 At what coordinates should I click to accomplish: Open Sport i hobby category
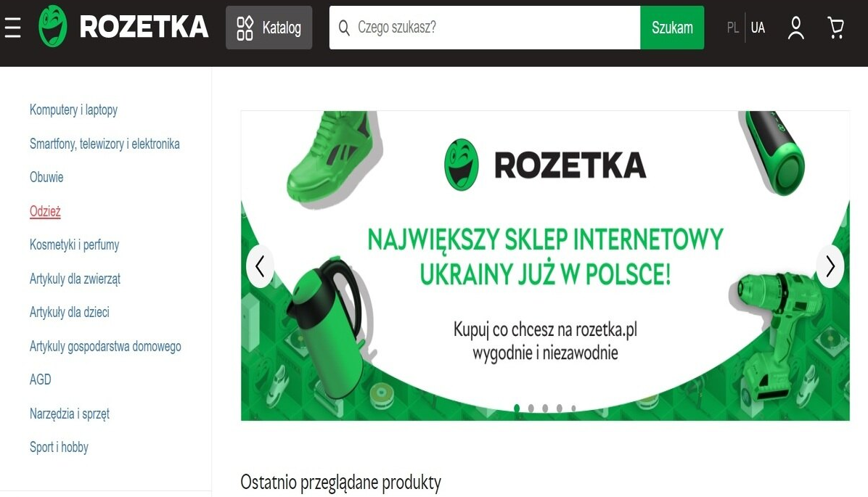pyautogui.click(x=59, y=447)
